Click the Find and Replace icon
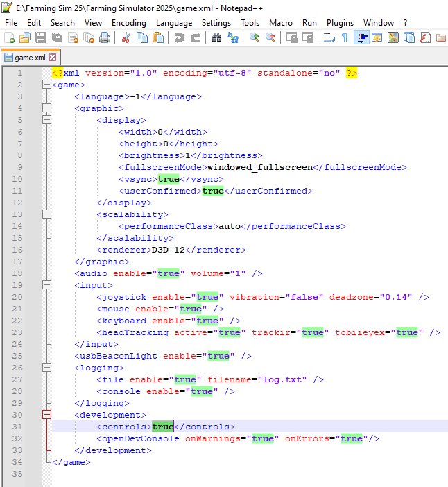The width and height of the screenshot is (448, 487). [x=233, y=37]
